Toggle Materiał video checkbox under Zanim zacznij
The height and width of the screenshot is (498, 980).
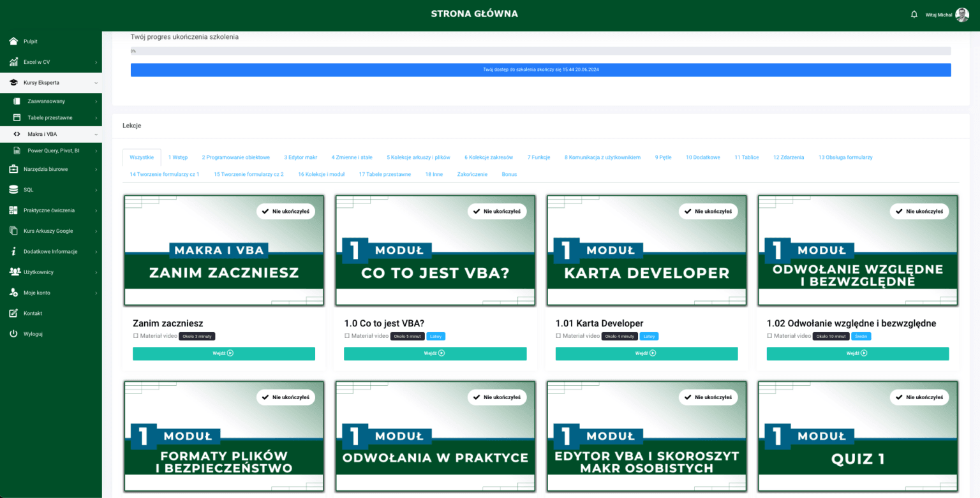tap(135, 336)
